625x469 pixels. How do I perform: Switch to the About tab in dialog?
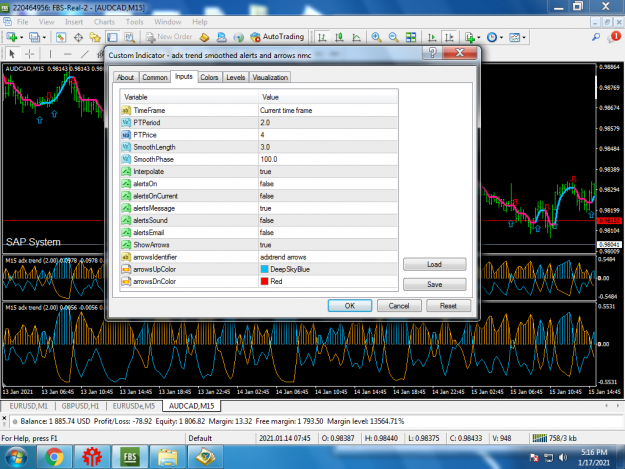[x=126, y=77]
